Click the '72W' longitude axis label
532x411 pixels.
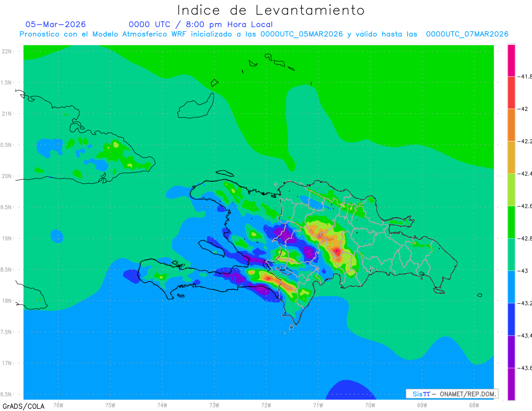[266, 405]
